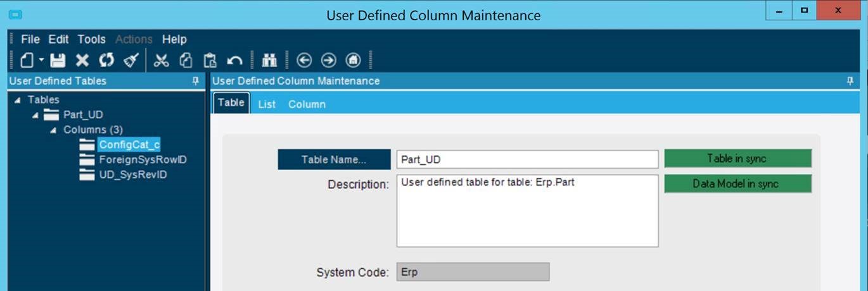Save changes with the floppy disk icon
This screenshot has width=868, height=291.
pyautogui.click(x=58, y=60)
